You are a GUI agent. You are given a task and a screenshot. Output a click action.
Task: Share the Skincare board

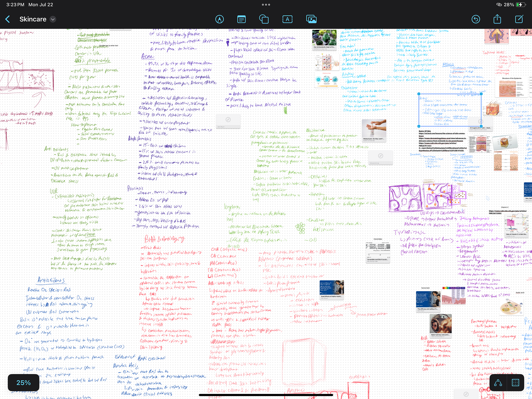pyautogui.click(x=497, y=19)
